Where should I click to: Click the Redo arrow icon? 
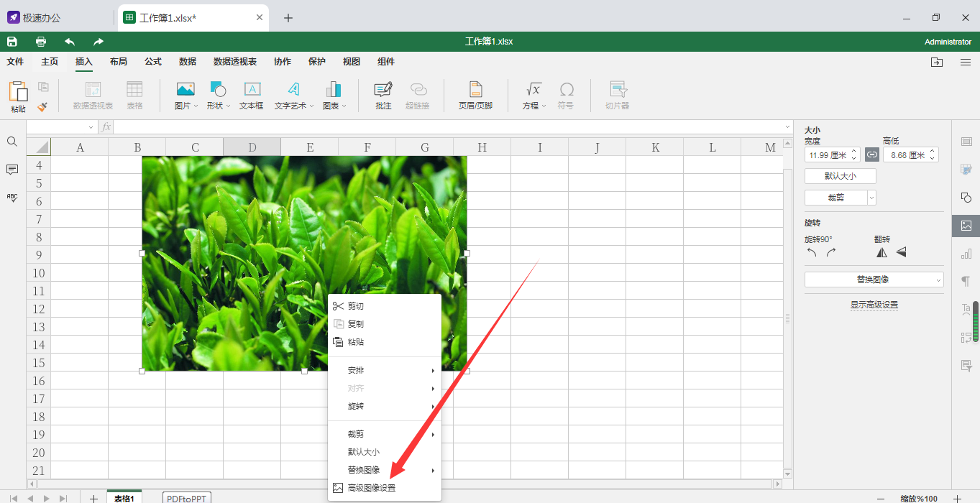point(99,42)
